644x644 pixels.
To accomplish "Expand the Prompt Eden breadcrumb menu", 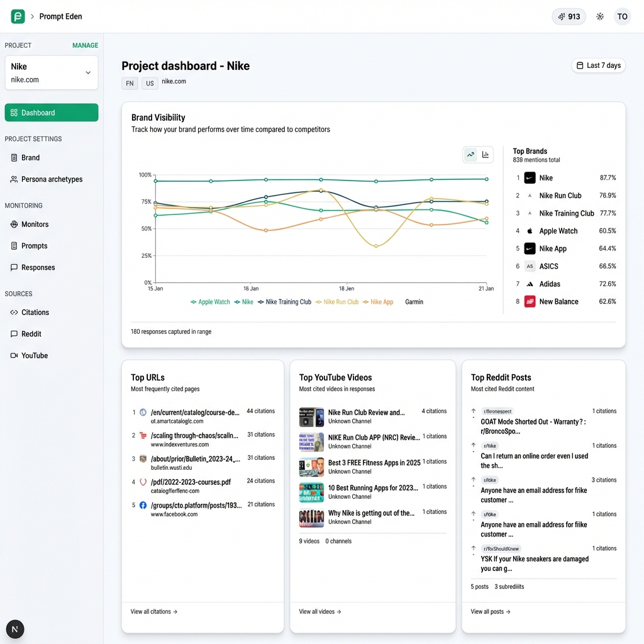I will click(x=60, y=16).
